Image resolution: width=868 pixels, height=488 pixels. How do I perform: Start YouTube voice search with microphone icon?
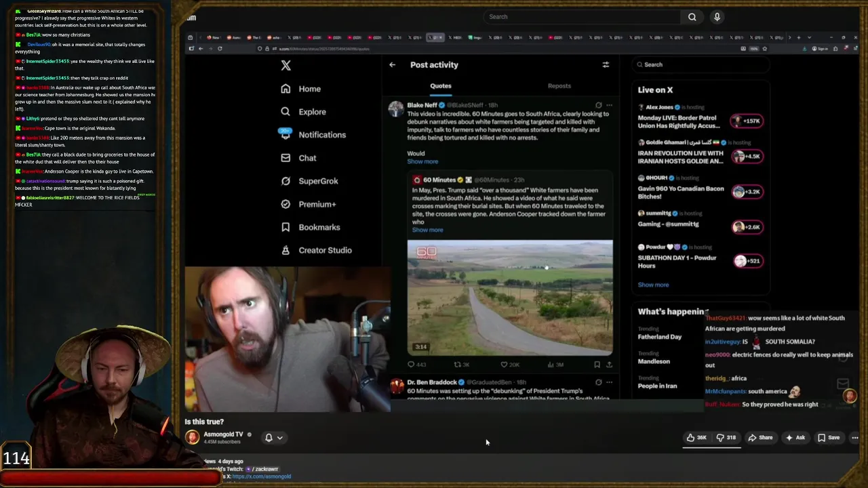pos(717,17)
